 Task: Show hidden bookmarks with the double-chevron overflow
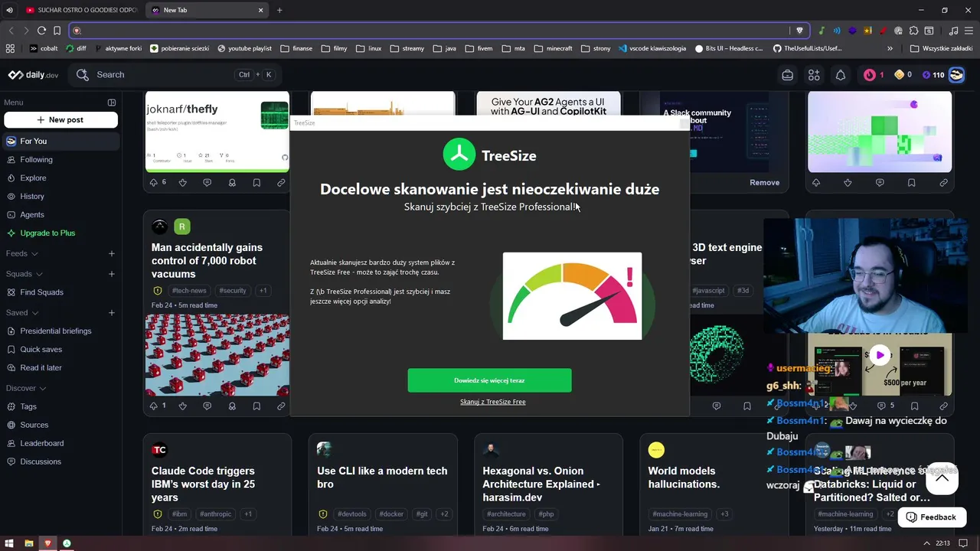click(x=890, y=48)
